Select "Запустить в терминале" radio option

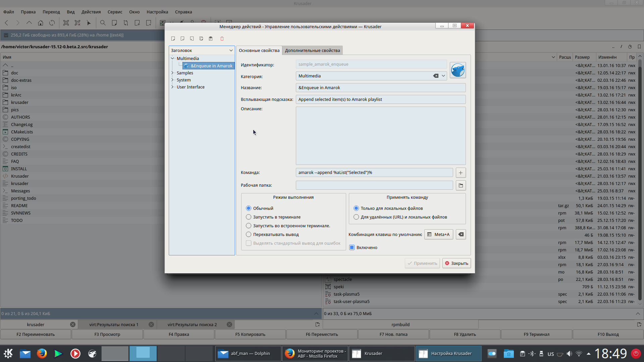[x=249, y=217]
